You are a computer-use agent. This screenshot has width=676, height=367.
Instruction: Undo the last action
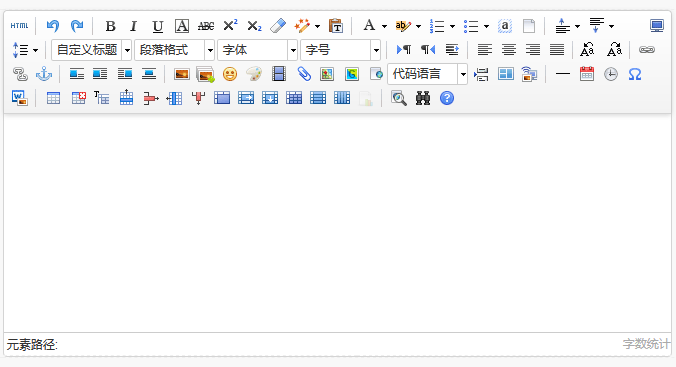53,26
